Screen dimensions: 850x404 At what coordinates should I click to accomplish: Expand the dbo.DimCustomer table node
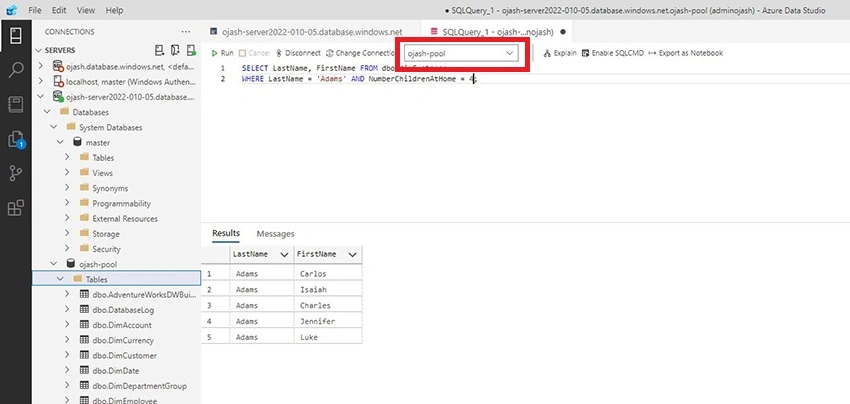click(x=67, y=355)
